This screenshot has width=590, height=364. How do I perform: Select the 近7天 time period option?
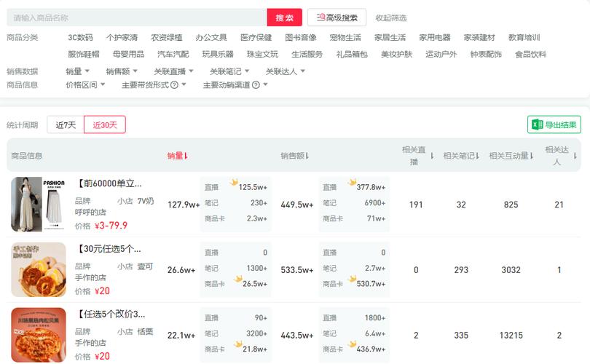click(66, 124)
